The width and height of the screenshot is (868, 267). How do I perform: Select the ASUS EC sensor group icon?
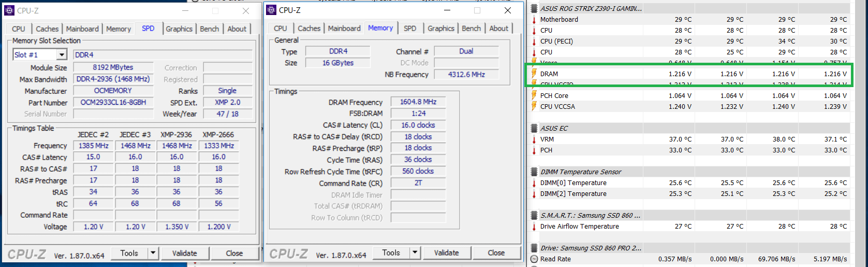click(534, 128)
